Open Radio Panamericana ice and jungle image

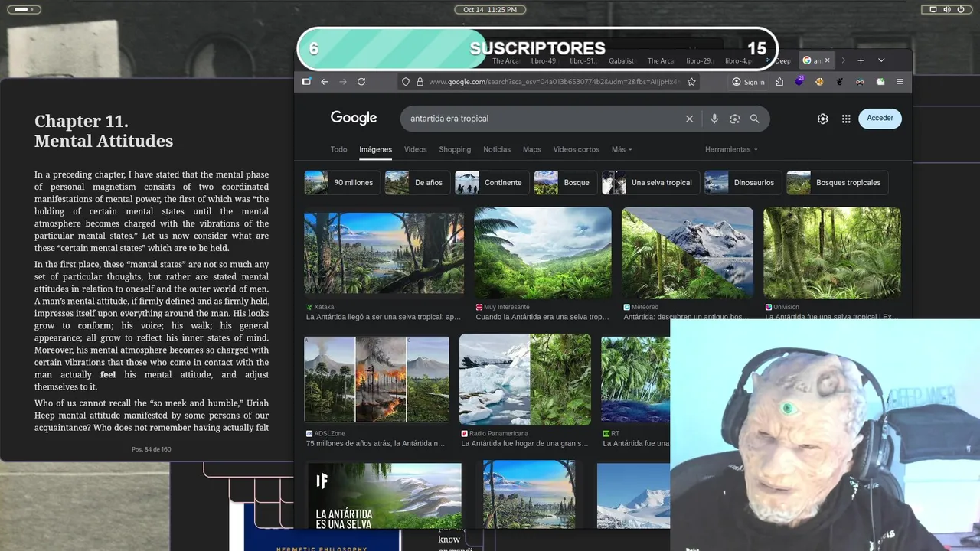point(525,380)
